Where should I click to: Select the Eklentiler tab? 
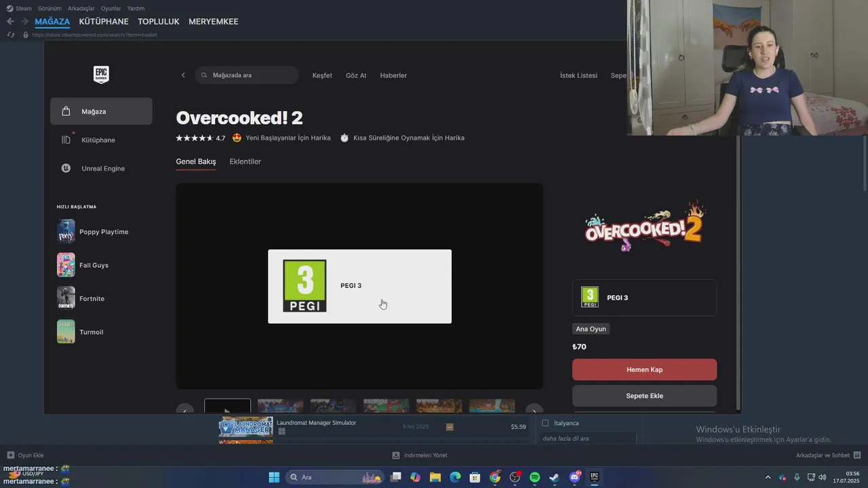pyautogui.click(x=245, y=161)
